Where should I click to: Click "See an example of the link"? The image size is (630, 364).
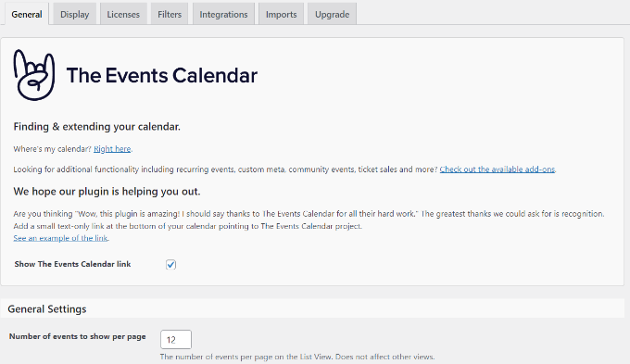(60, 238)
